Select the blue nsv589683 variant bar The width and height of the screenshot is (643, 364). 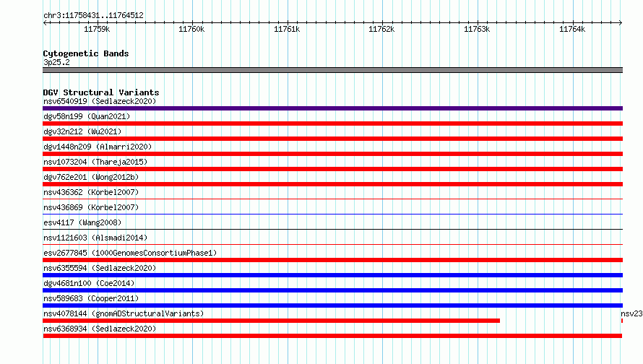pyautogui.click(x=332, y=305)
